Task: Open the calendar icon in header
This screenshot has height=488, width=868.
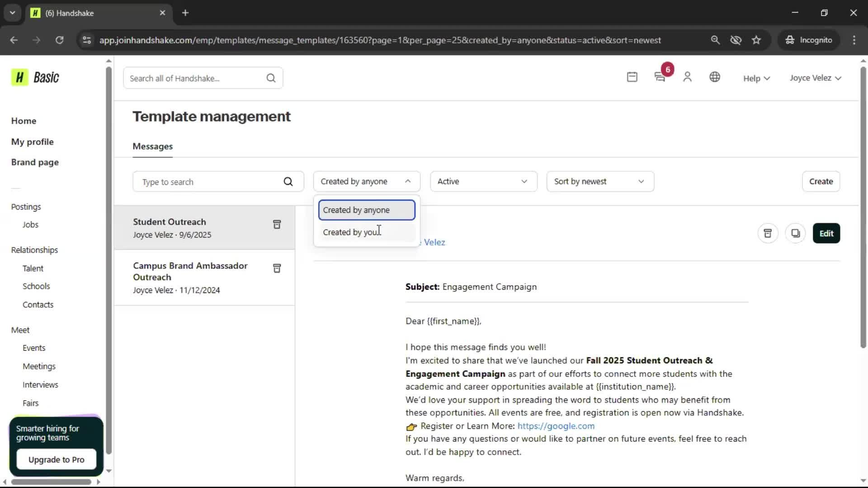Action: (632, 77)
